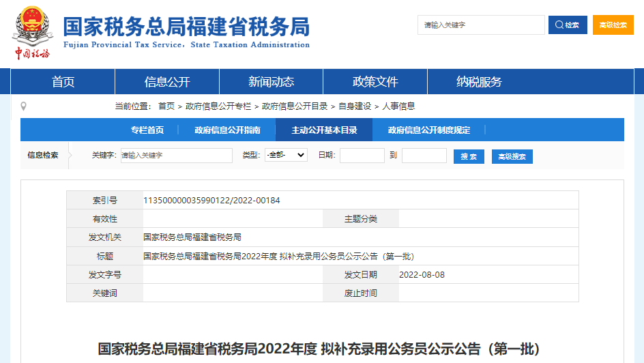This screenshot has width=644, height=363.
Task: Open the 信息公开 navigation menu
Action: [x=167, y=82]
